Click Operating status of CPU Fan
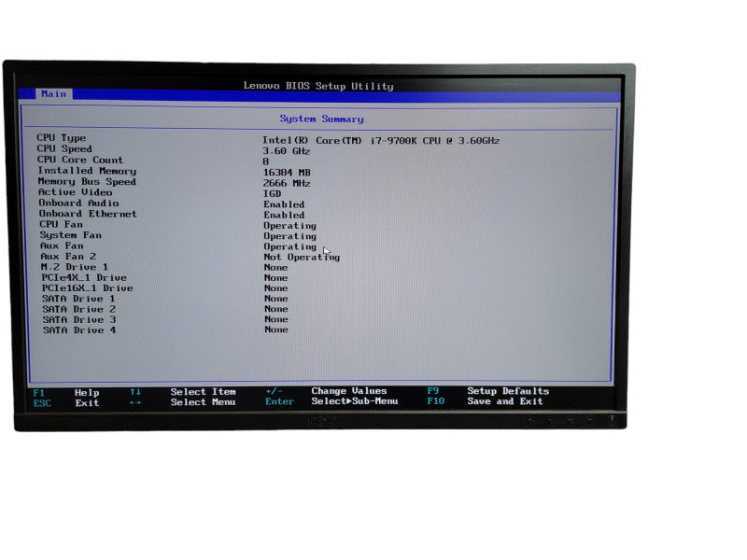 coord(290,226)
